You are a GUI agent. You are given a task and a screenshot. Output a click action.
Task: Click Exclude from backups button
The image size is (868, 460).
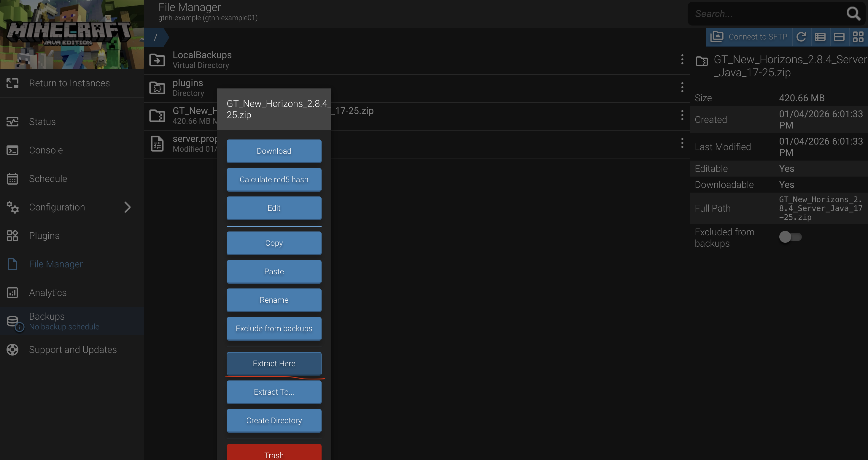(274, 329)
